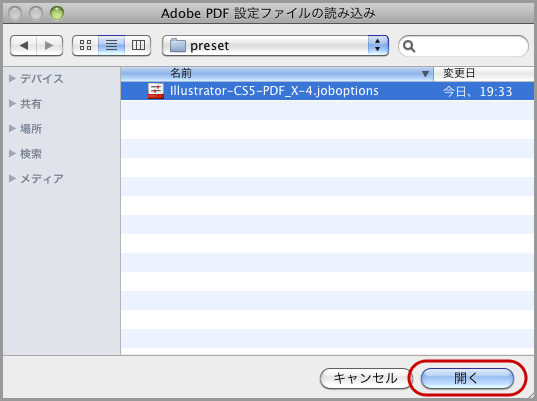Click the green zoom window button

[57, 13]
